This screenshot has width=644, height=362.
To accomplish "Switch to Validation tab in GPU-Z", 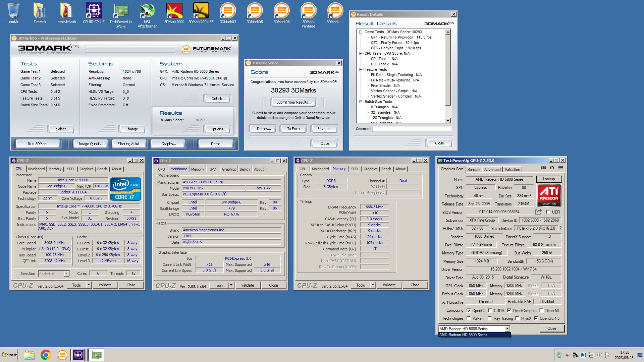I will pos(512,170).
